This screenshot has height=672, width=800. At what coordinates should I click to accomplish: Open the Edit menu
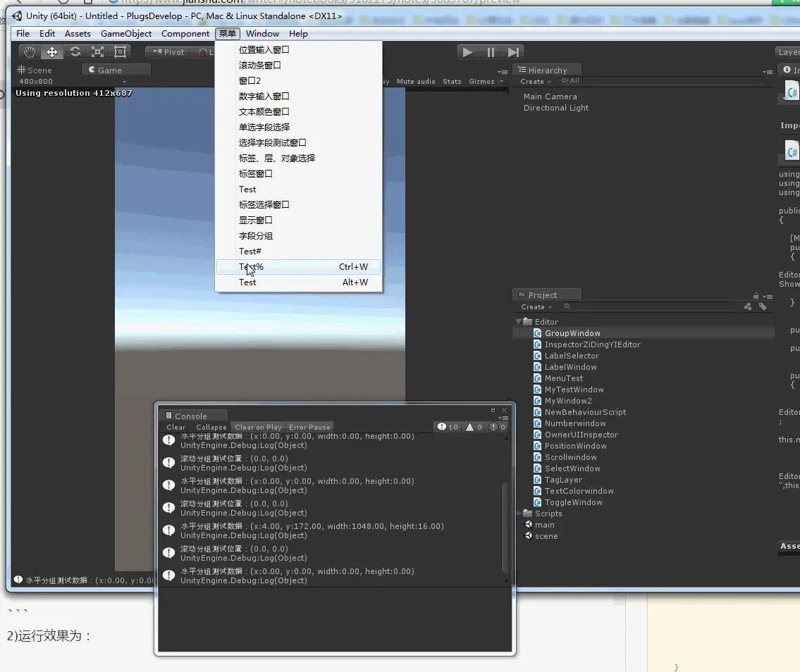click(47, 34)
